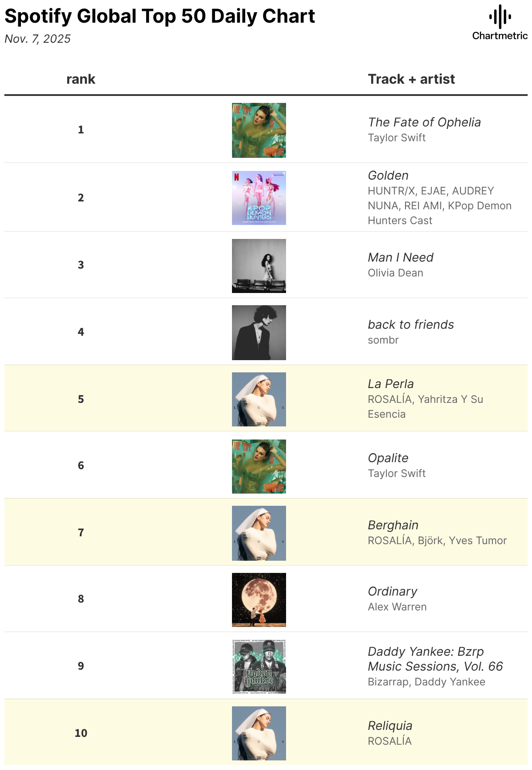The image size is (532, 770).
Task: Click the Berghain cover image
Action: (x=259, y=533)
